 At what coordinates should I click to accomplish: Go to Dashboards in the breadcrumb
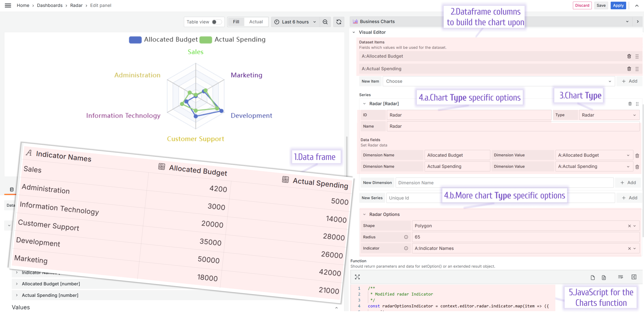click(50, 5)
